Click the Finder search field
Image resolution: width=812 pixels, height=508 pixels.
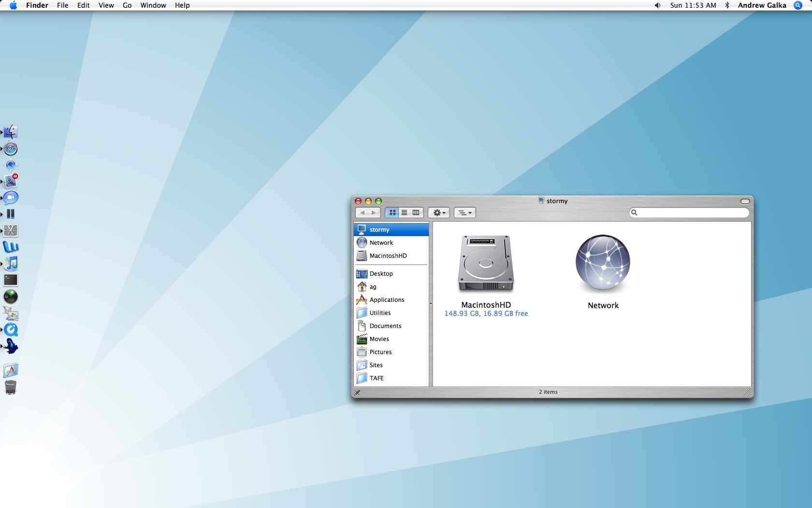pos(689,212)
